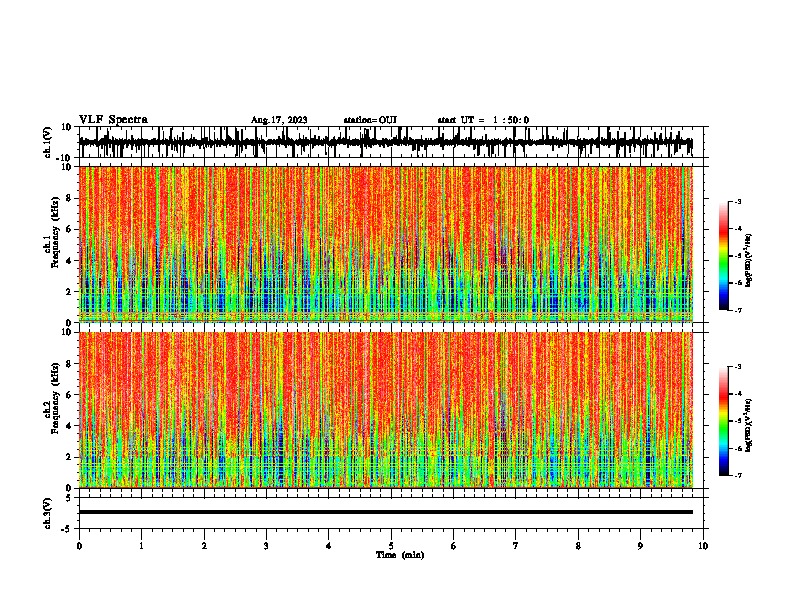Click the "station=OUI" header text
This screenshot has width=792, height=612.
370,120
